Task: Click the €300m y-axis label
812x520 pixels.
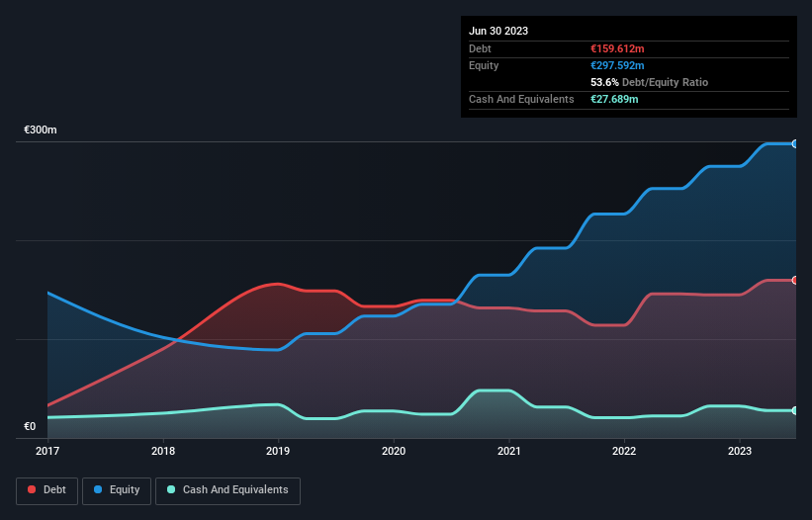Action: pos(40,130)
